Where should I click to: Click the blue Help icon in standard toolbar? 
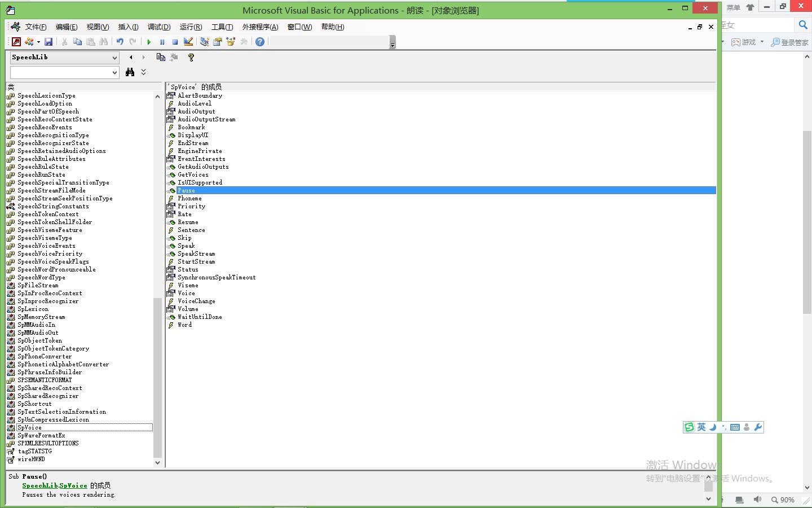tap(260, 42)
